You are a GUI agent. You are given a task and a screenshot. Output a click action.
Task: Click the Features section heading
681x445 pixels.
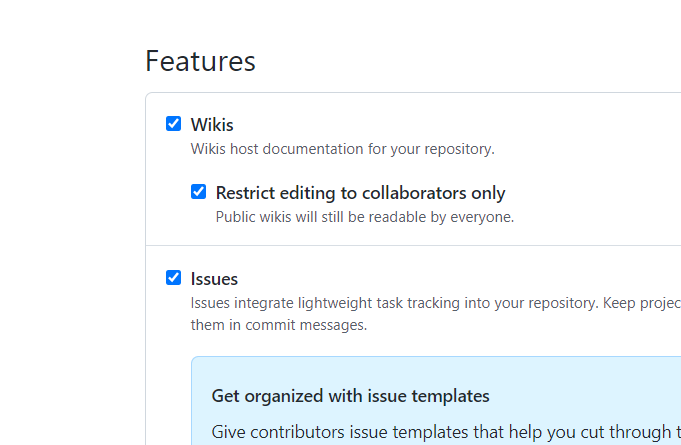click(x=200, y=61)
